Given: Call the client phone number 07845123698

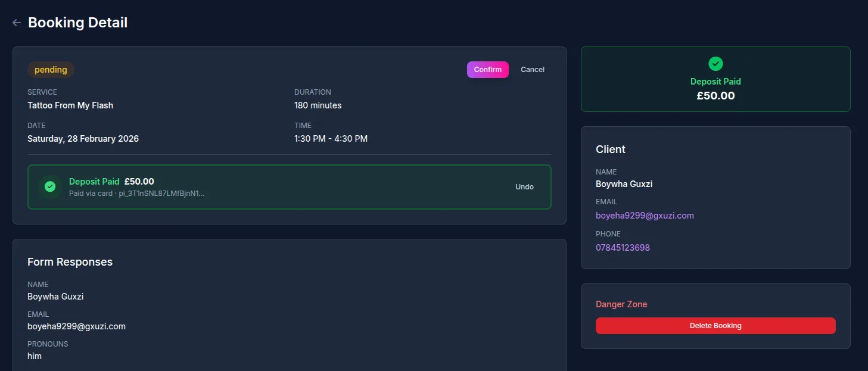Looking at the screenshot, I should 623,248.
